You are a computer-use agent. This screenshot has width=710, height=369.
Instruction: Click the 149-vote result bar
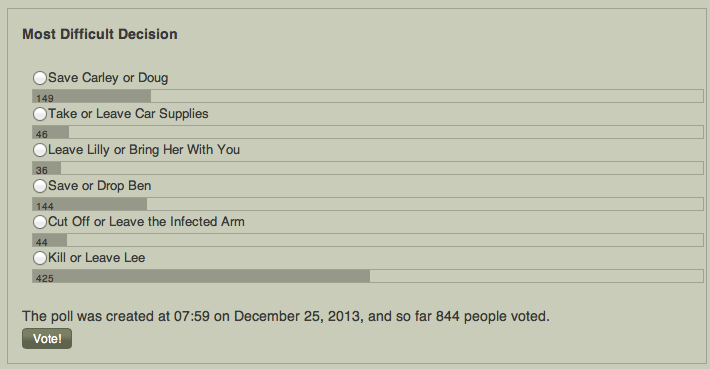368,96
